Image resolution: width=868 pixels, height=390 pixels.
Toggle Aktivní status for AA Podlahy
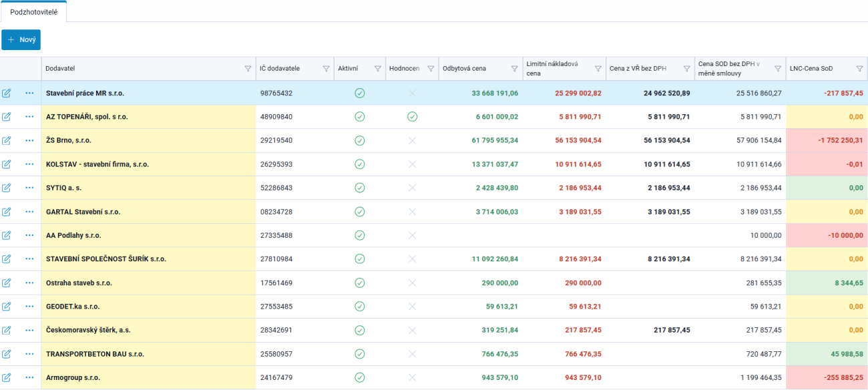tap(360, 235)
